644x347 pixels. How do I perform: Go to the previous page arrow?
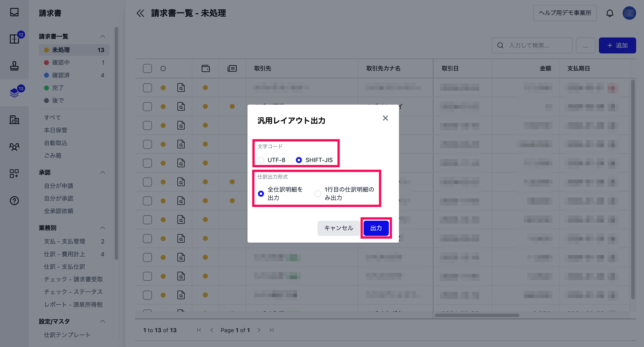click(x=212, y=330)
